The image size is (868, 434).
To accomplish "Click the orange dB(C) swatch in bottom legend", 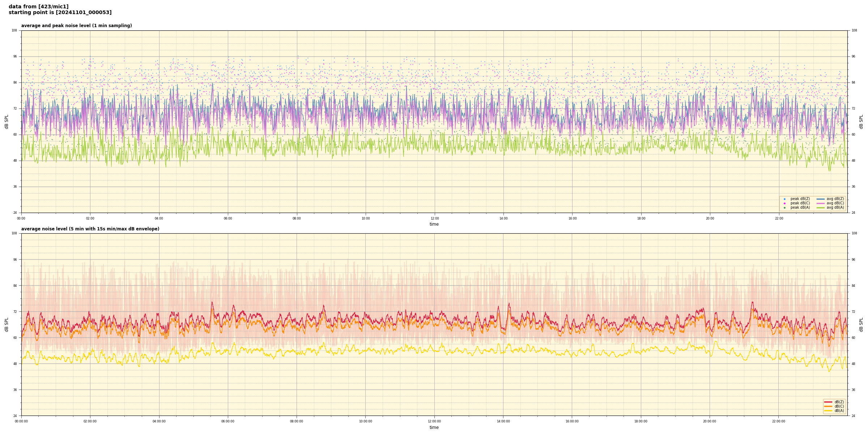I will (828, 406).
